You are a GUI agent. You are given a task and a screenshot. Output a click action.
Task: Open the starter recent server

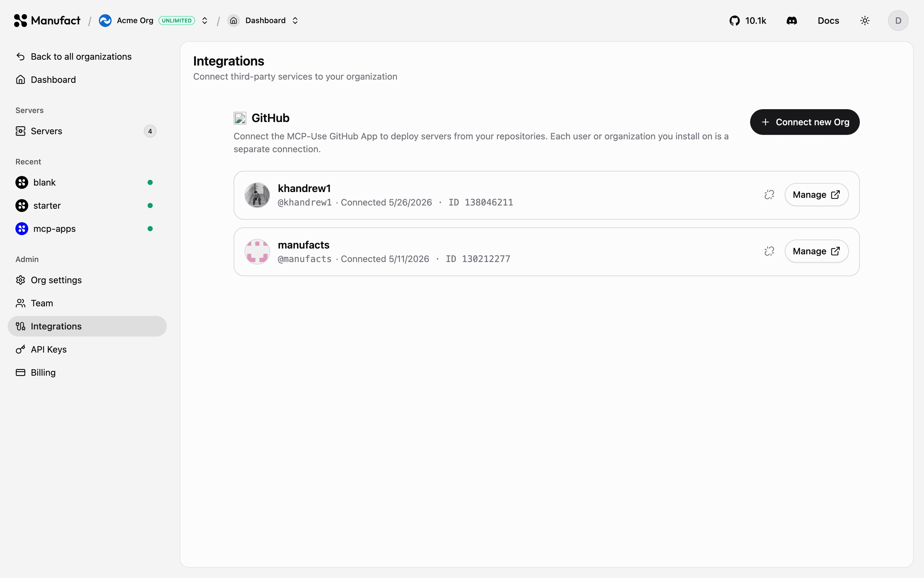(x=87, y=206)
